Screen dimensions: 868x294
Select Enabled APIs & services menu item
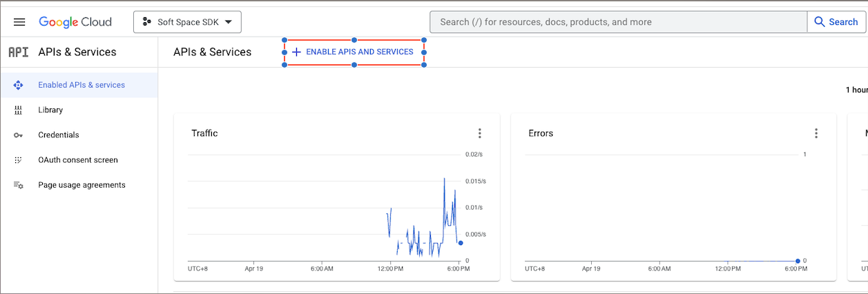pos(79,85)
